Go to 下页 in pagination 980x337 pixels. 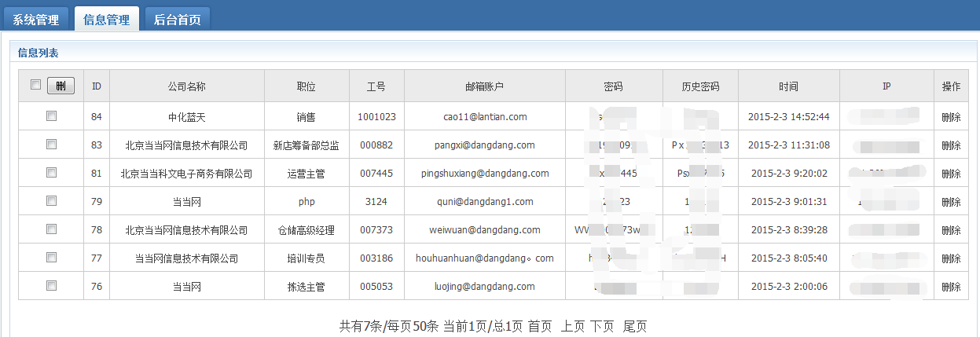tap(602, 326)
